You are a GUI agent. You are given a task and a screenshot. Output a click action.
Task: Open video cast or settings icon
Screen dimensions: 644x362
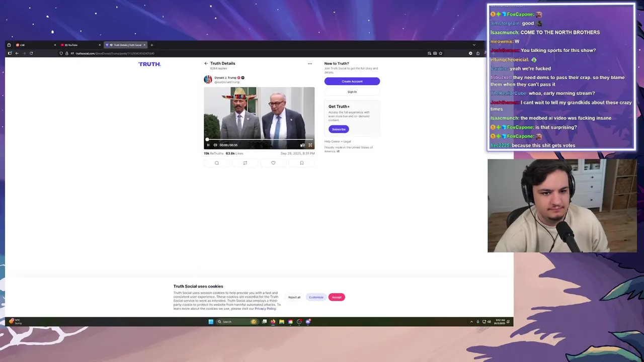click(302, 145)
